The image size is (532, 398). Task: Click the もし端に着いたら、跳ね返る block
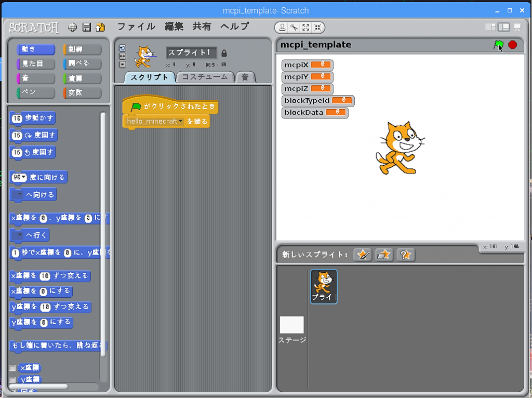(x=58, y=346)
